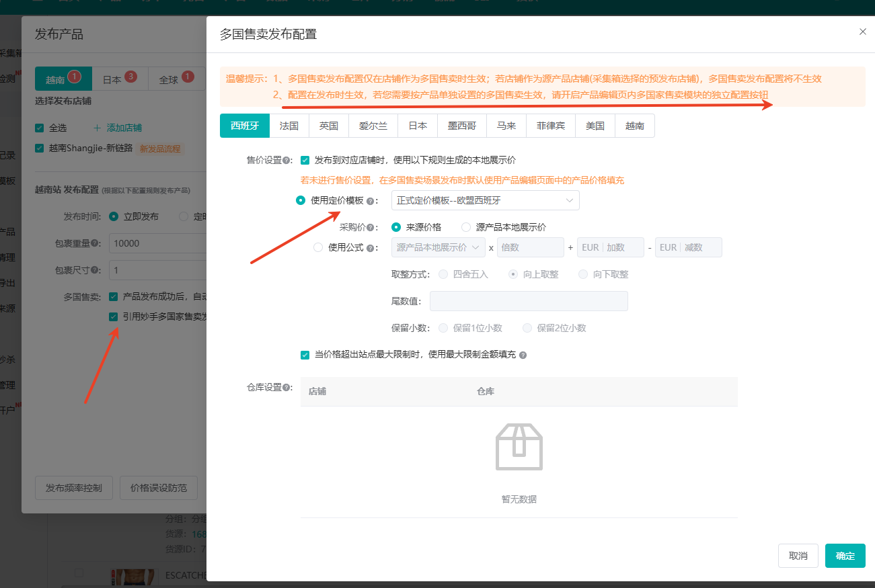
Task: Click the 选择发布店铺 heading
Action: coord(63,101)
